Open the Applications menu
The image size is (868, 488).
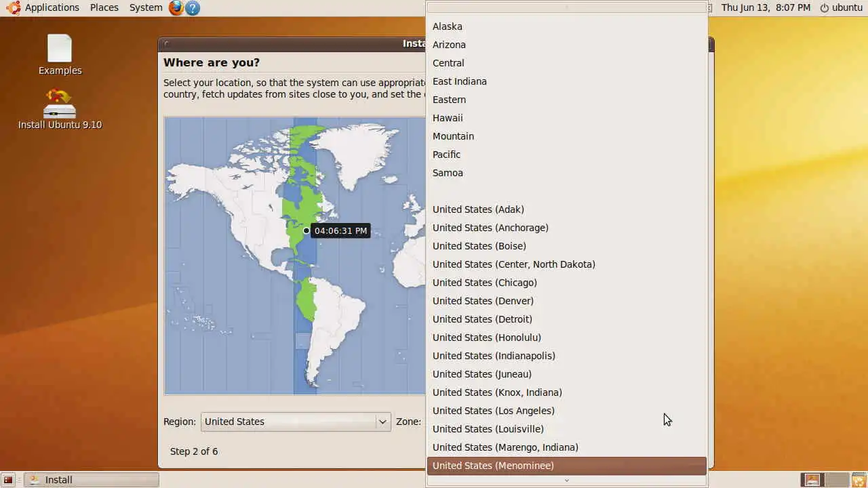[x=52, y=7]
